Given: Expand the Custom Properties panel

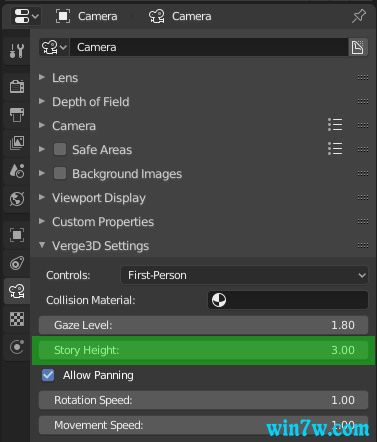Looking at the screenshot, I should pos(42,221).
